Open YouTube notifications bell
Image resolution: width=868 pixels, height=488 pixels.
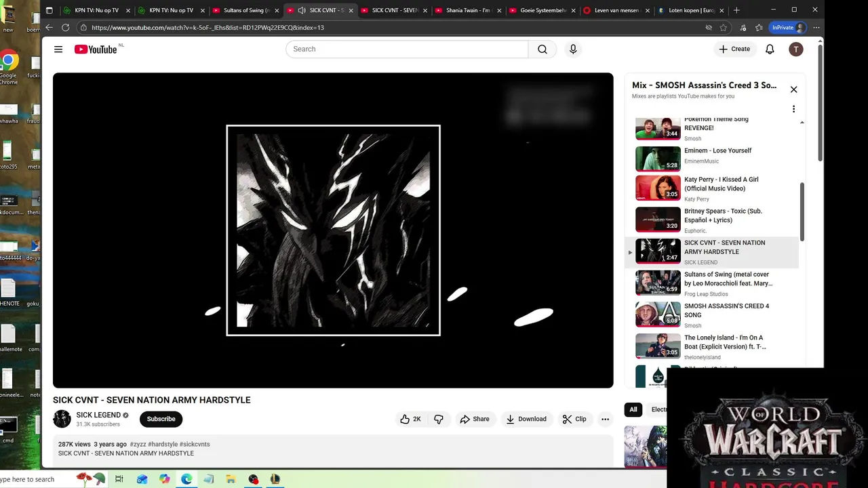[x=770, y=49]
